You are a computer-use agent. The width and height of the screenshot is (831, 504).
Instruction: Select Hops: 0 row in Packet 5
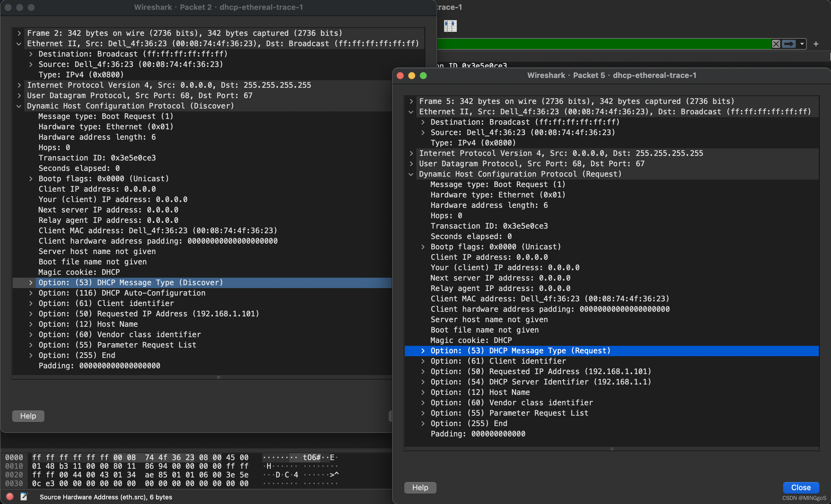[612, 215]
